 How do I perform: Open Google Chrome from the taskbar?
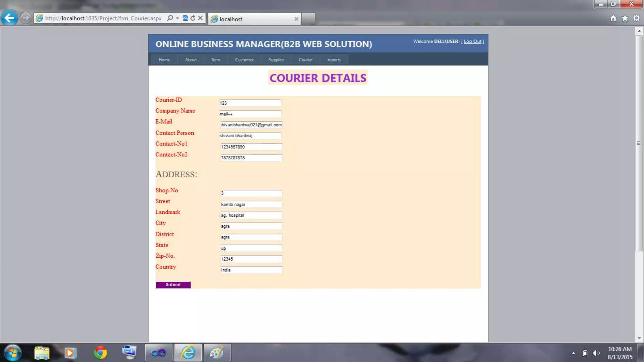(100, 353)
